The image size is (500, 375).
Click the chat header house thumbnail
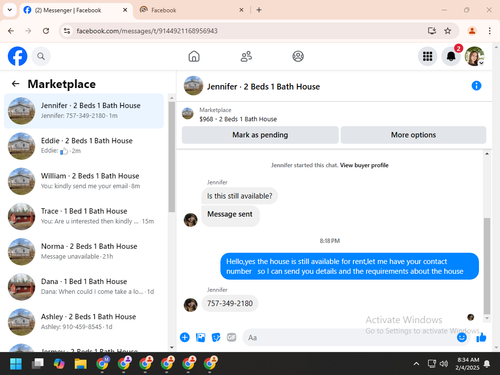coord(193,86)
